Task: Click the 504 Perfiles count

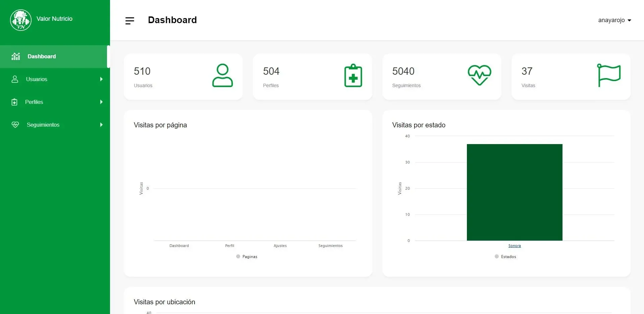Action: click(271, 71)
